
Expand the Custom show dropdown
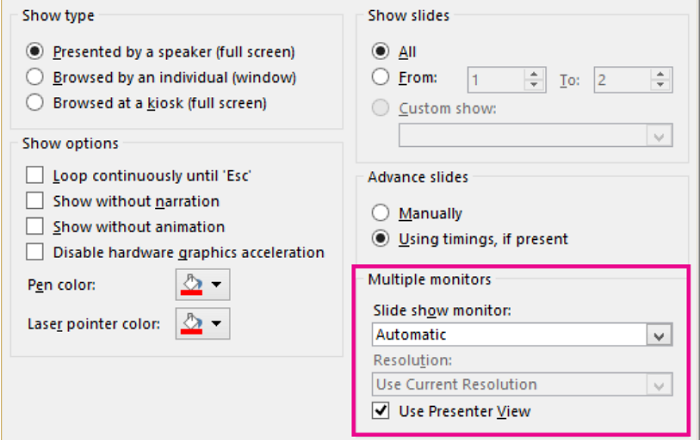(658, 136)
